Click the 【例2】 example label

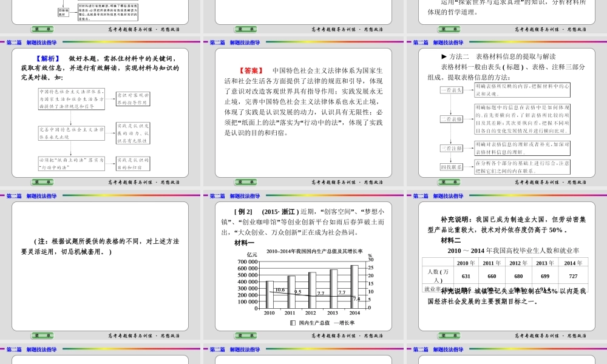[242, 211]
